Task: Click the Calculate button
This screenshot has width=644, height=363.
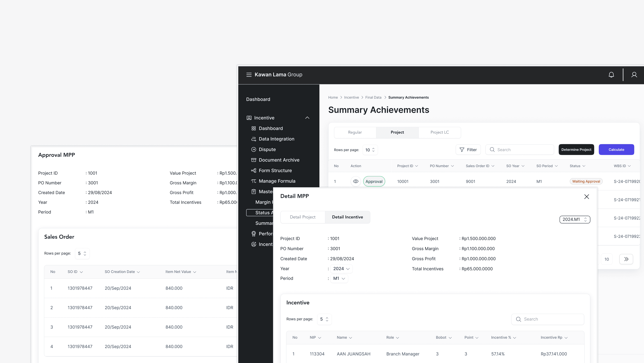Action: (616, 149)
